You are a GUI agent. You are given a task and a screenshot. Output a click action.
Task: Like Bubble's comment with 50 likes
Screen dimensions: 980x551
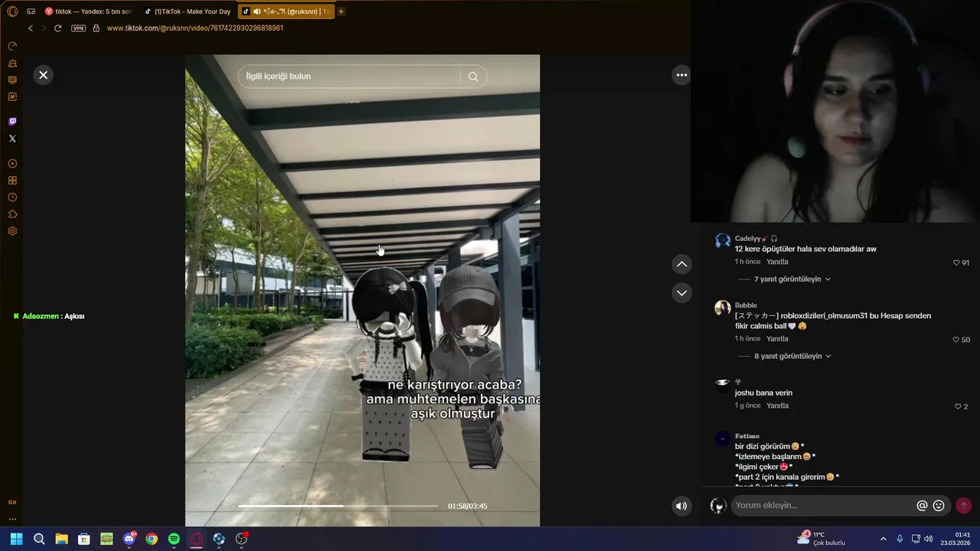(956, 340)
